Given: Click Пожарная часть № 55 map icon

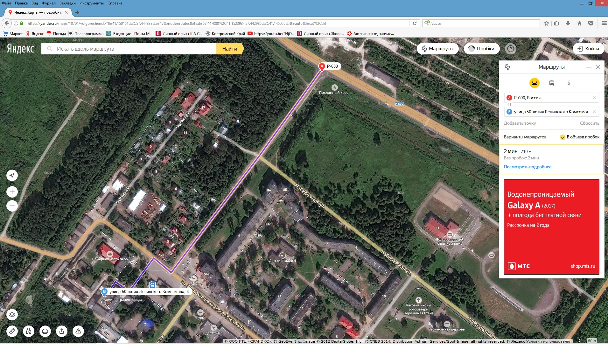Looking at the screenshot, I should pyautogui.click(x=110, y=254).
